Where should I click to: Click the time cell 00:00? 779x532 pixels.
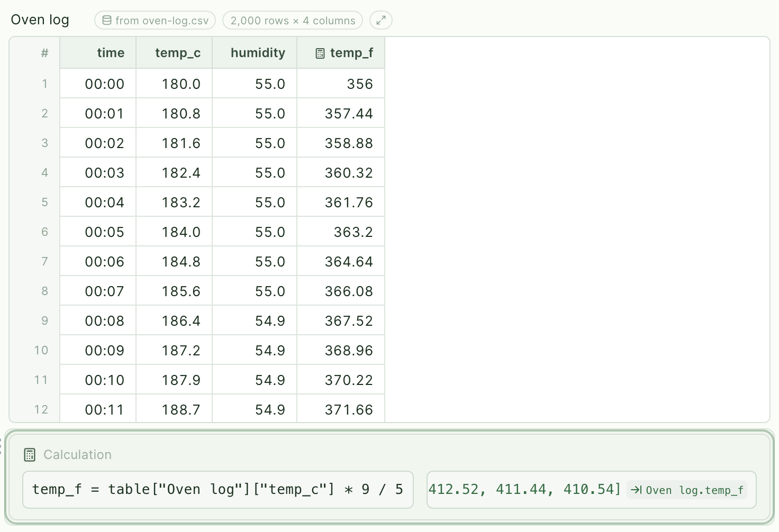(x=98, y=84)
